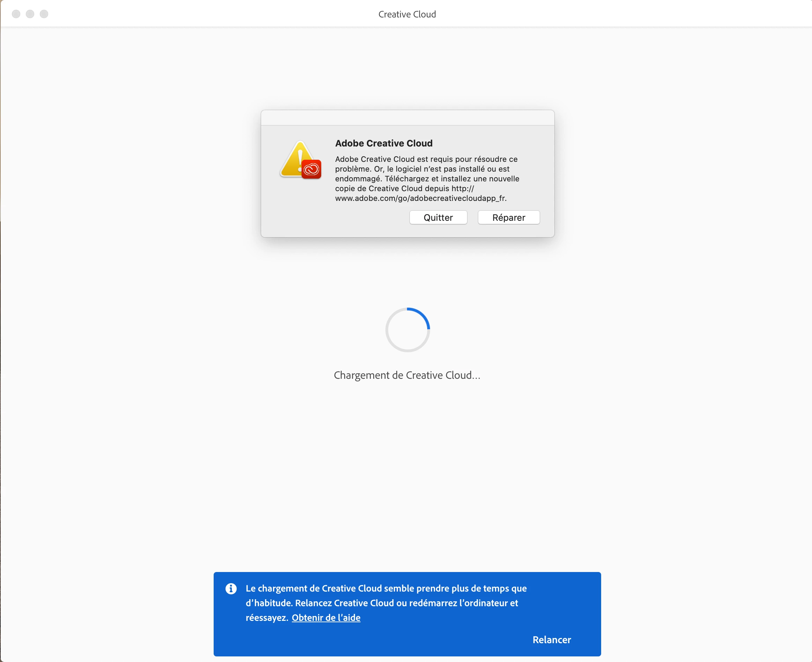This screenshot has height=662, width=812.
Task: Click the minimize window button
Action: [x=30, y=14]
